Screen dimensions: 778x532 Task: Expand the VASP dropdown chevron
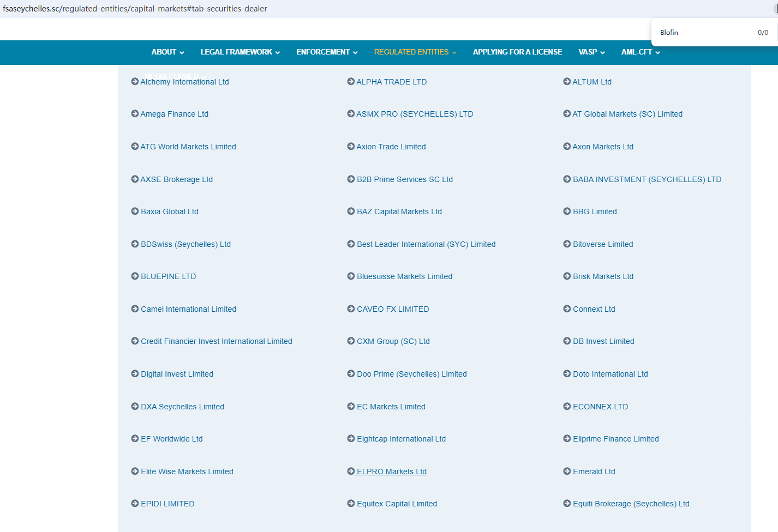pos(602,52)
